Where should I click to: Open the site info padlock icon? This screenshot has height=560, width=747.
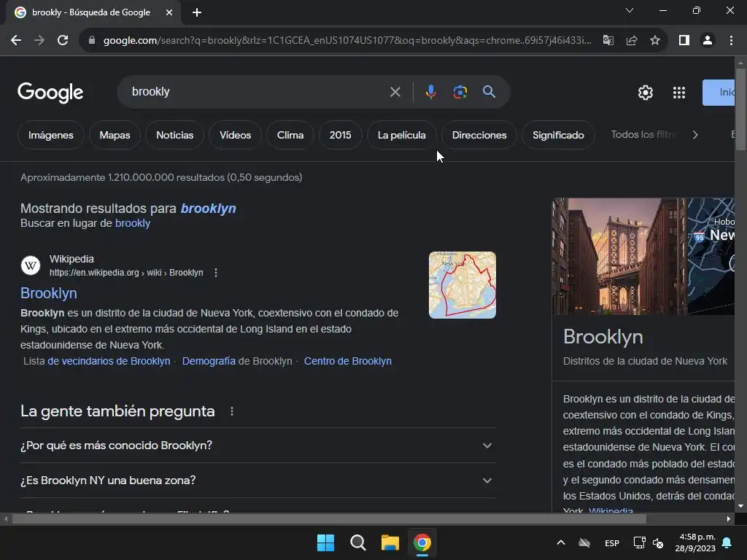click(91, 41)
